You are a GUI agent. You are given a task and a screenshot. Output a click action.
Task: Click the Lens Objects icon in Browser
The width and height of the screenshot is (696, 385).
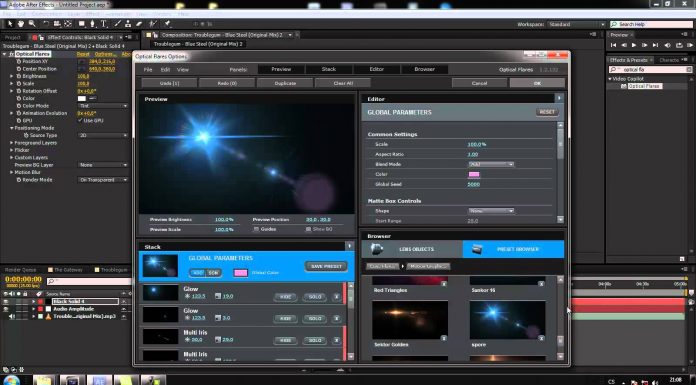(376, 249)
